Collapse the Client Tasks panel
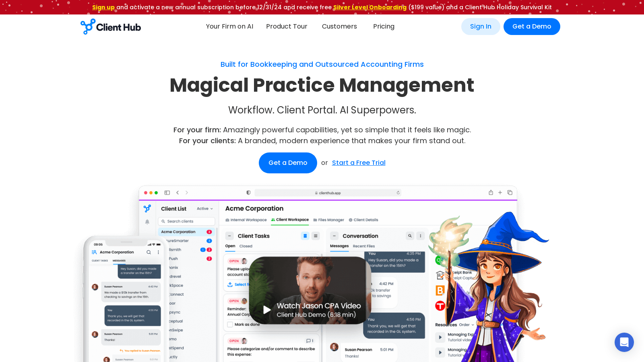This screenshot has height=362, width=644. click(229, 236)
